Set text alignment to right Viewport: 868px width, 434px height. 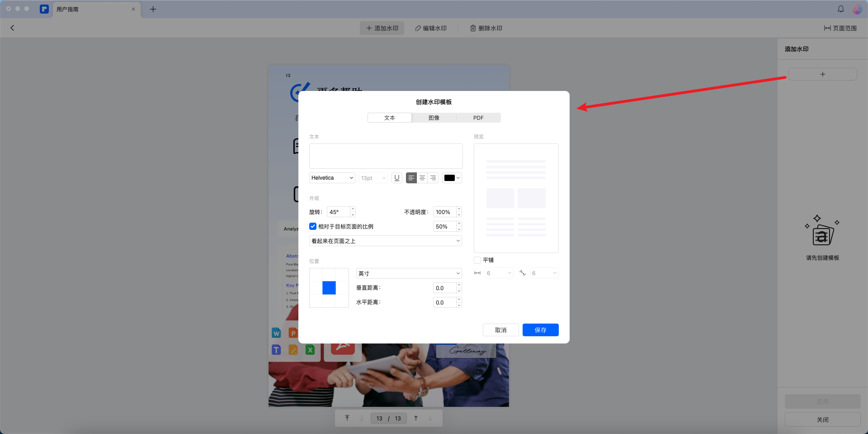(x=433, y=177)
